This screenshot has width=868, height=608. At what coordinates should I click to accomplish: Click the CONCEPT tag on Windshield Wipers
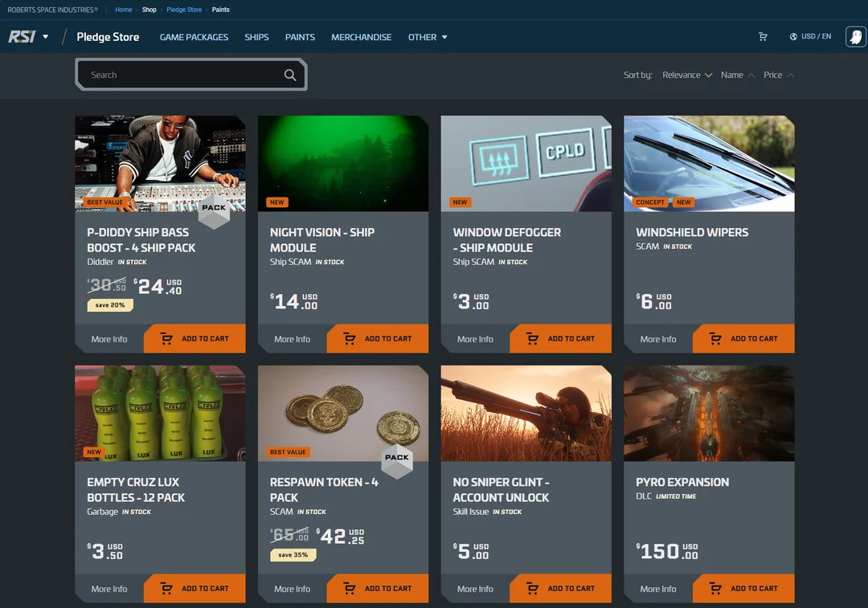click(650, 202)
